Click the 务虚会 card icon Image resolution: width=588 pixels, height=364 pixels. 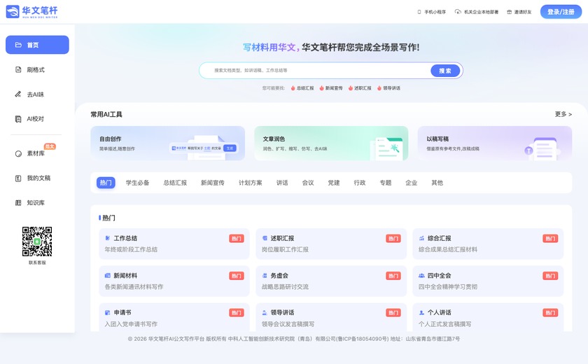pos(265,276)
